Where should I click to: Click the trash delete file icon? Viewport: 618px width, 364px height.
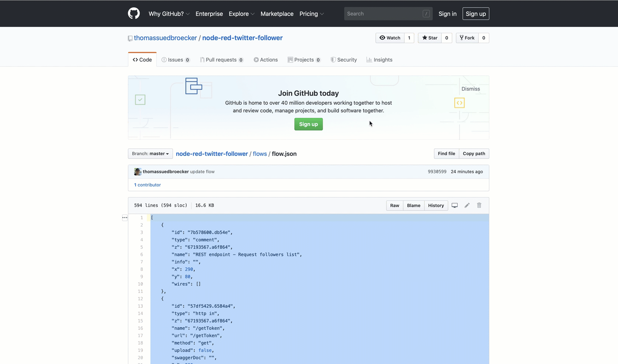pyautogui.click(x=479, y=206)
